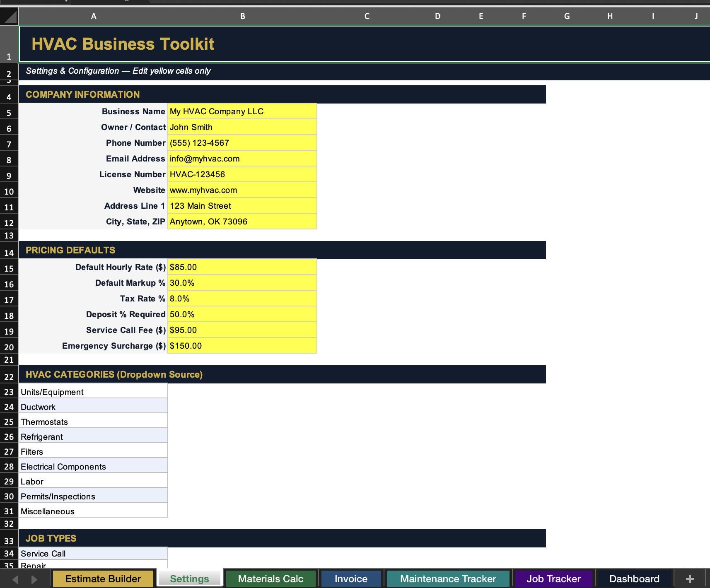This screenshot has height=588, width=710.
Task: Edit the Business Name cell 'My HVAC Company LLC'
Action: pos(242,111)
